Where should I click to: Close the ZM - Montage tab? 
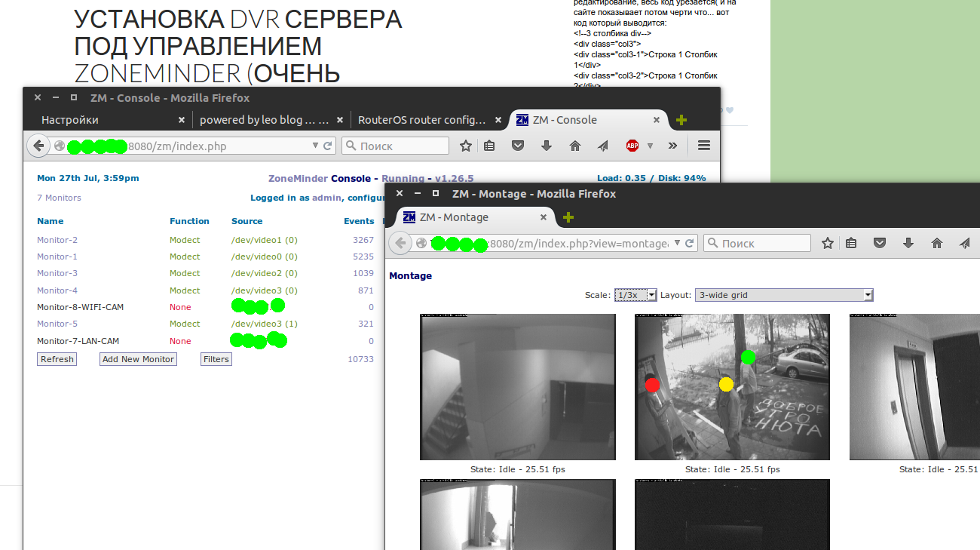pos(544,217)
